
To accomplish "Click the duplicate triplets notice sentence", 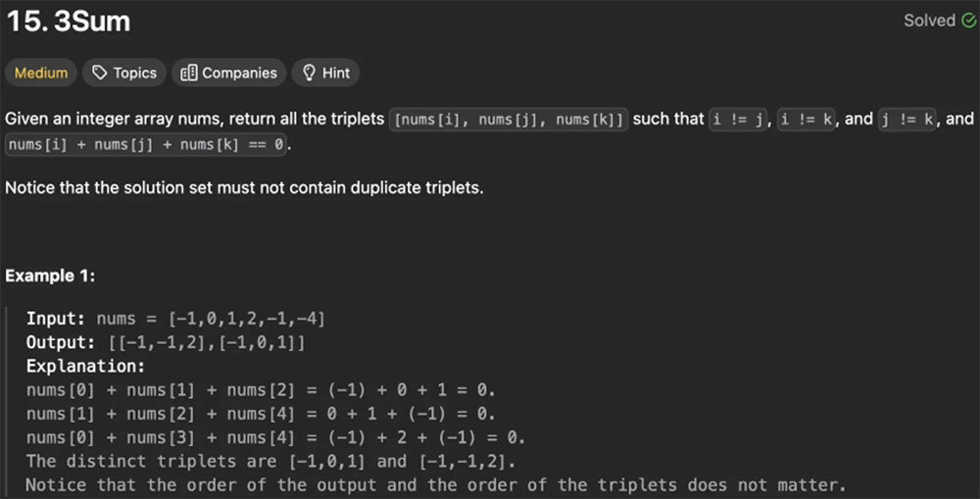I will 244,186.
